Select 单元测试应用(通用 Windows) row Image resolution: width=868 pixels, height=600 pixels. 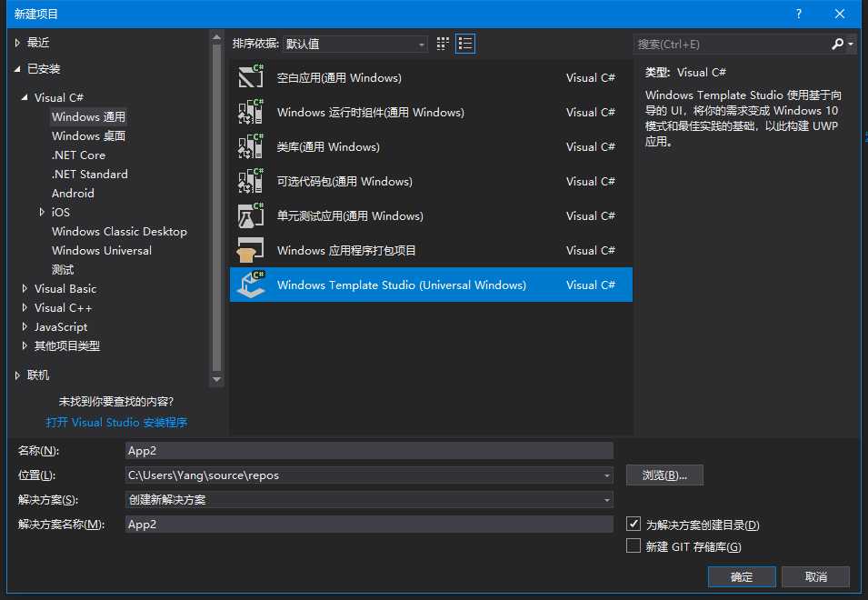click(x=431, y=215)
